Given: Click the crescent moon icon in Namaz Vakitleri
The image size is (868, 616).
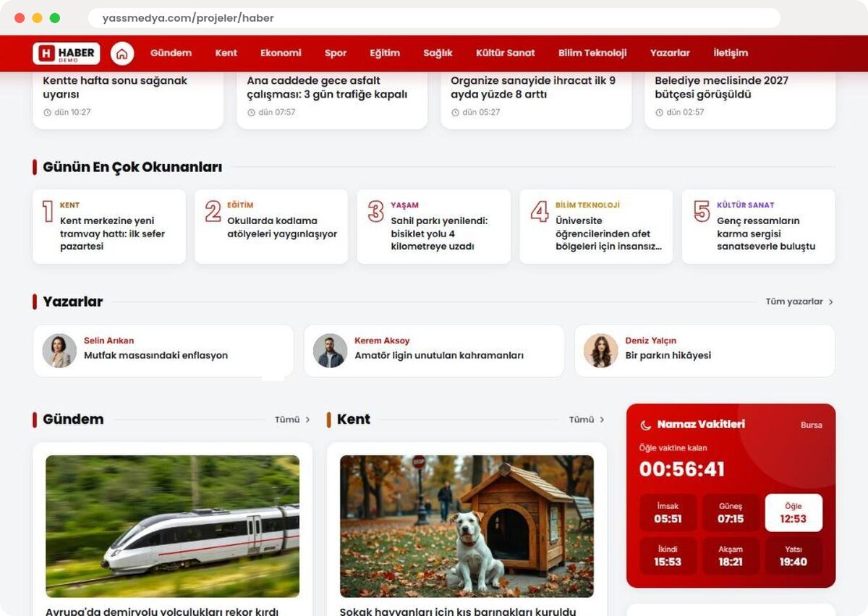Looking at the screenshot, I should click(646, 425).
